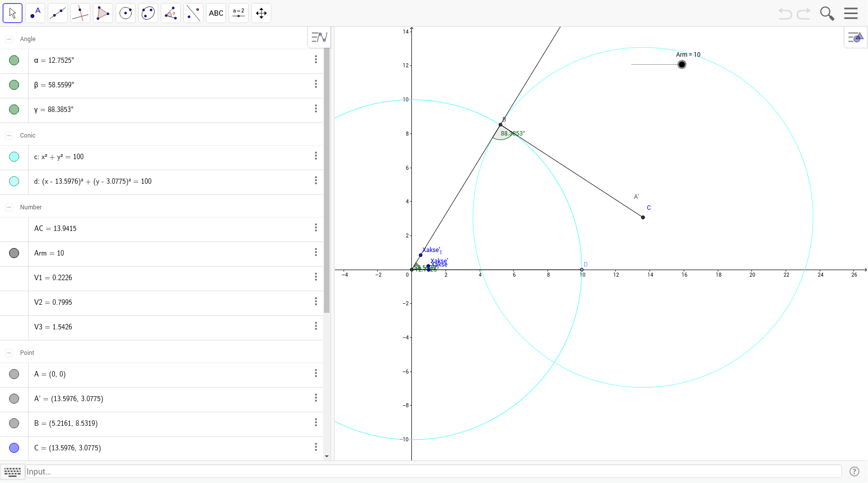
Task: Toggle visibility of angle α
Action: click(x=14, y=60)
